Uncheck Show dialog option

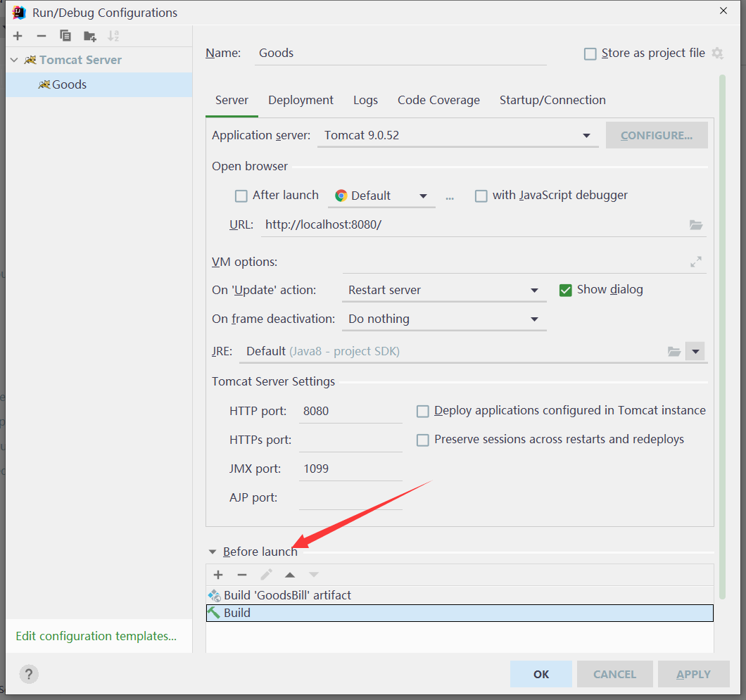tap(565, 290)
